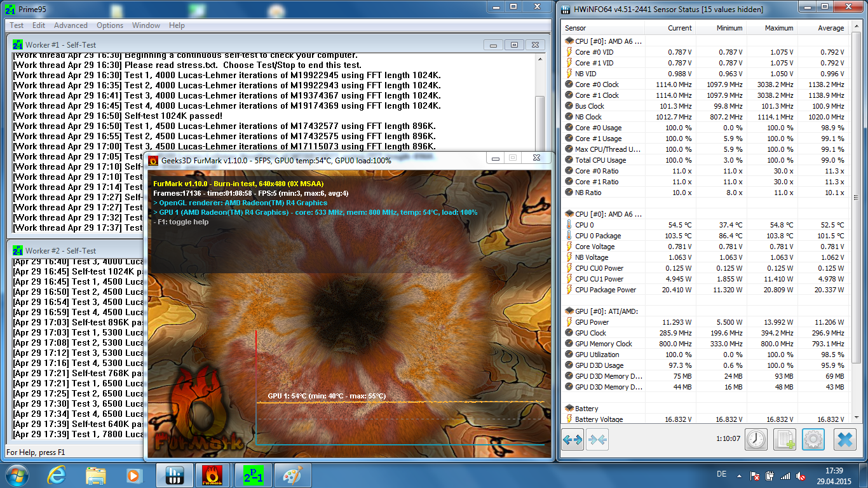Open the taskbar clock showing 17:39

point(835,475)
